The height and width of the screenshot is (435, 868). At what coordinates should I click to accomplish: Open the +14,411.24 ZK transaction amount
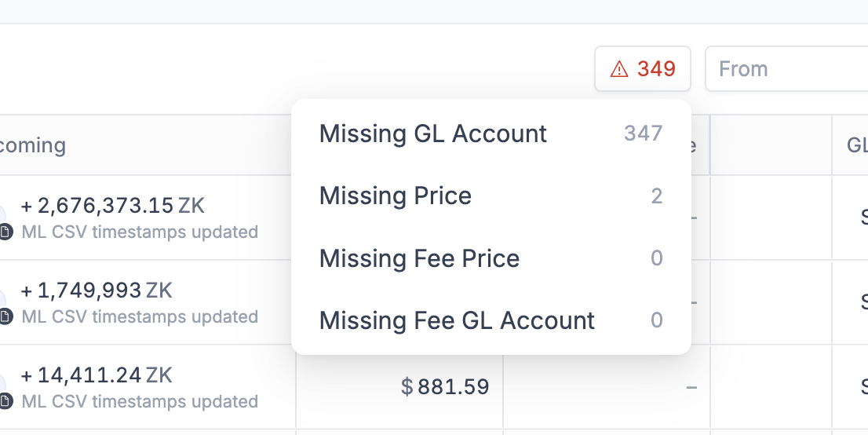[96, 375]
